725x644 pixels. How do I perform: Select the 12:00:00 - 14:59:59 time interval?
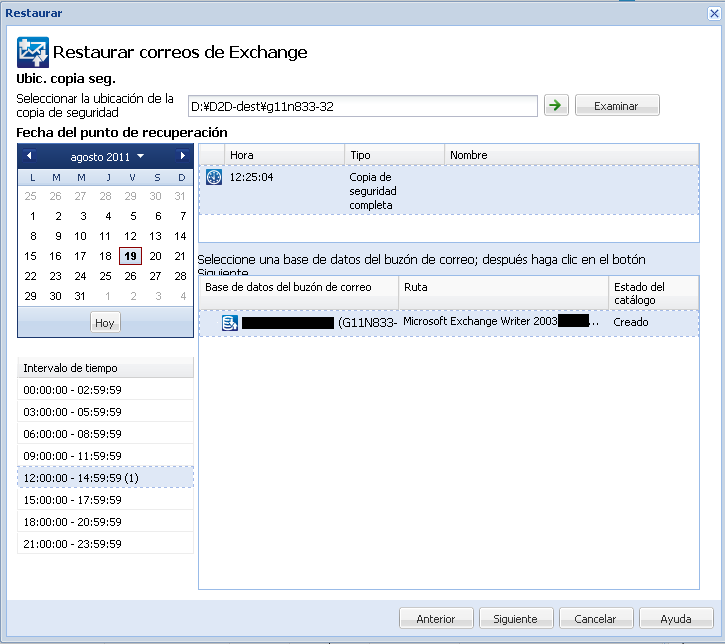click(105, 477)
